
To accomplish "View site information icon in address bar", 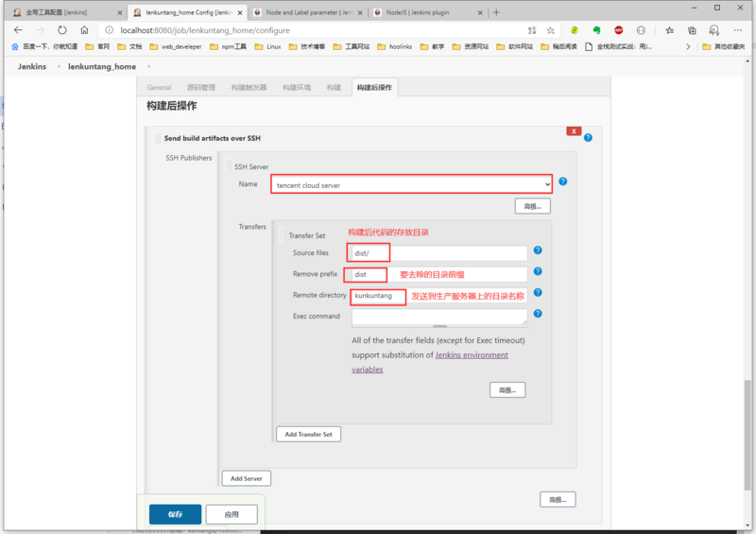I will tap(110, 30).
